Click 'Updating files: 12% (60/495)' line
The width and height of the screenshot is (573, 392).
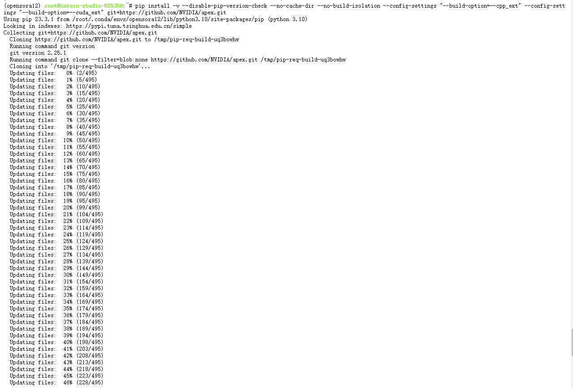(x=55, y=154)
